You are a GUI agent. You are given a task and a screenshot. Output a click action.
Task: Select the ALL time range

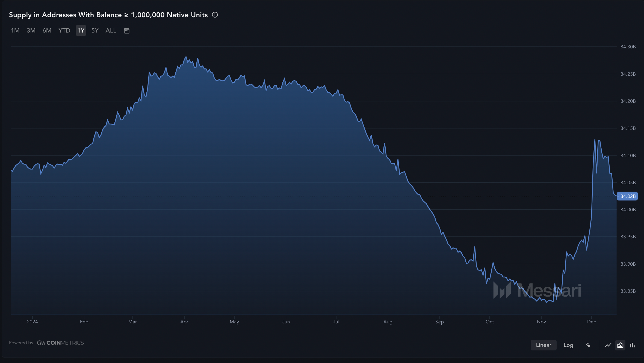point(111,31)
